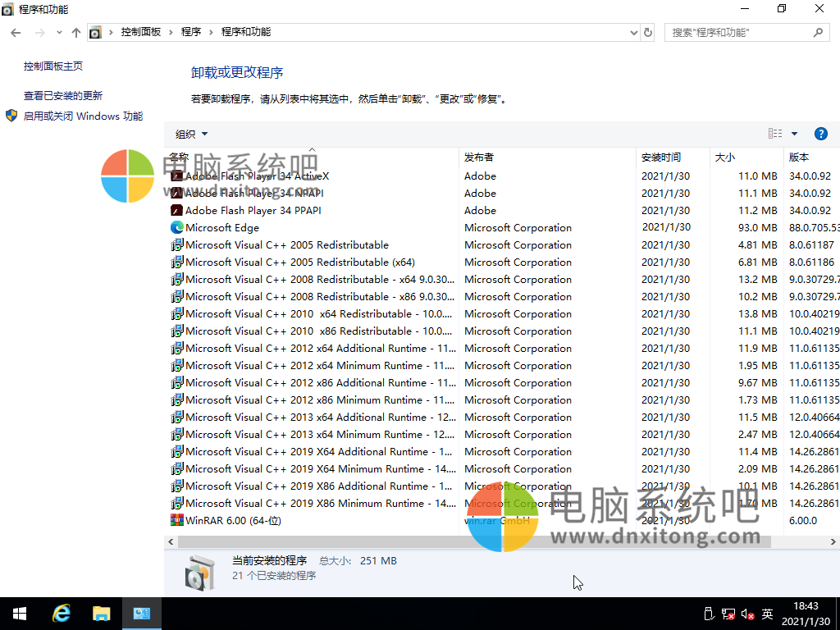Click the Windows Start button
This screenshot has width=840, height=630.
[19, 613]
